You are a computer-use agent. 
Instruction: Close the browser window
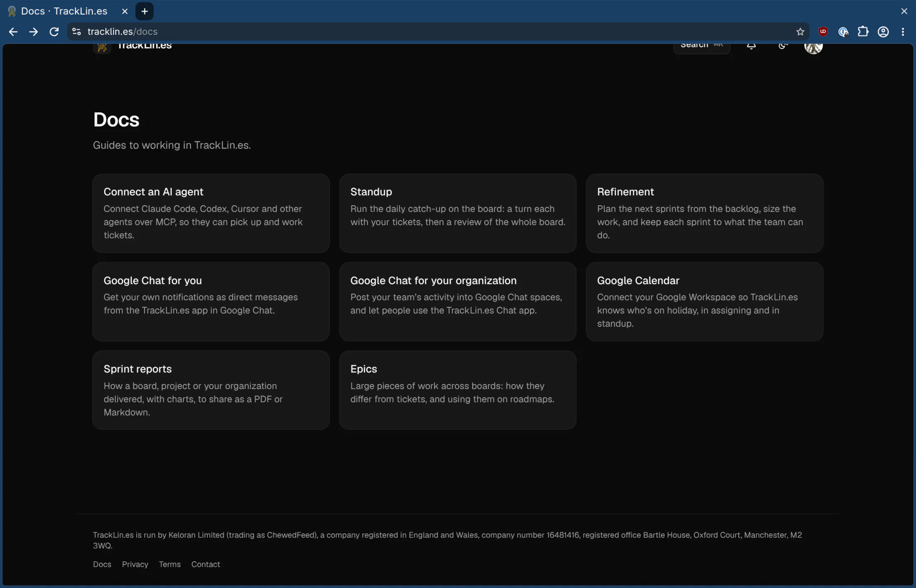pos(904,11)
